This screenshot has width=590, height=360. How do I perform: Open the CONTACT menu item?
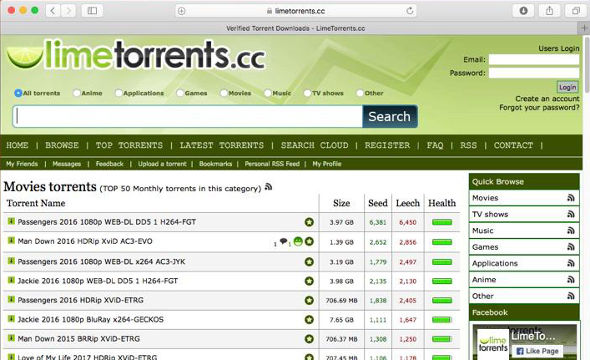click(514, 145)
